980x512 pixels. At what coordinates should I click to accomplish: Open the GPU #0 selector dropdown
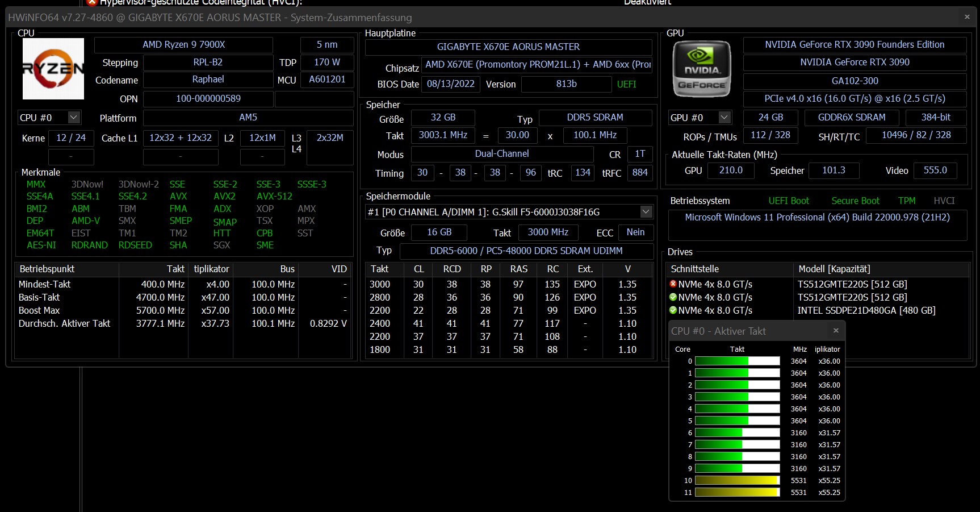(x=724, y=118)
